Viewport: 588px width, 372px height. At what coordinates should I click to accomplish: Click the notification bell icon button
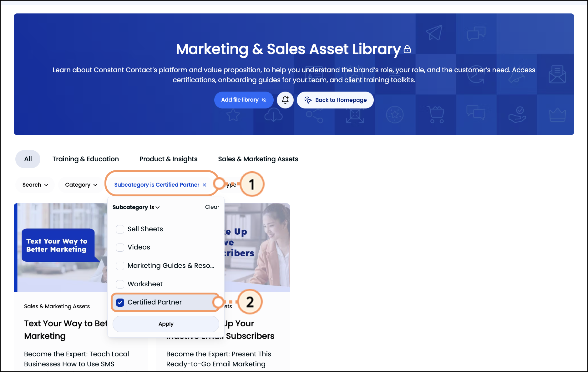[285, 100]
